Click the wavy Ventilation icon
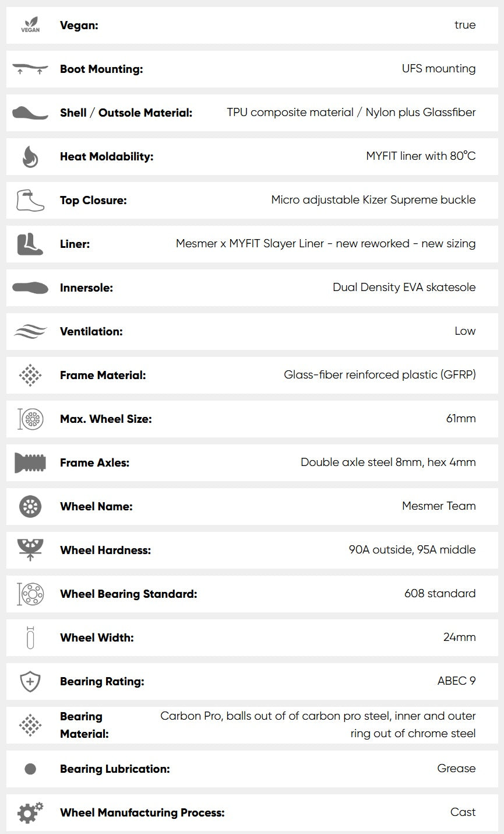Image resolution: width=504 pixels, height=834 pixels. pyautogui.click(x=30, y=331)
